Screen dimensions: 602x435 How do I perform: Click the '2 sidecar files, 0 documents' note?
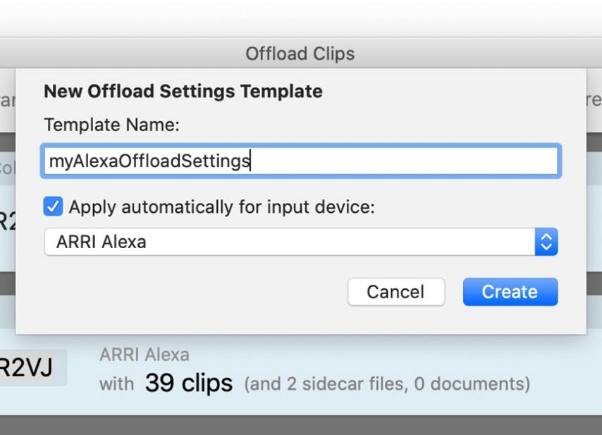[387, 384]
